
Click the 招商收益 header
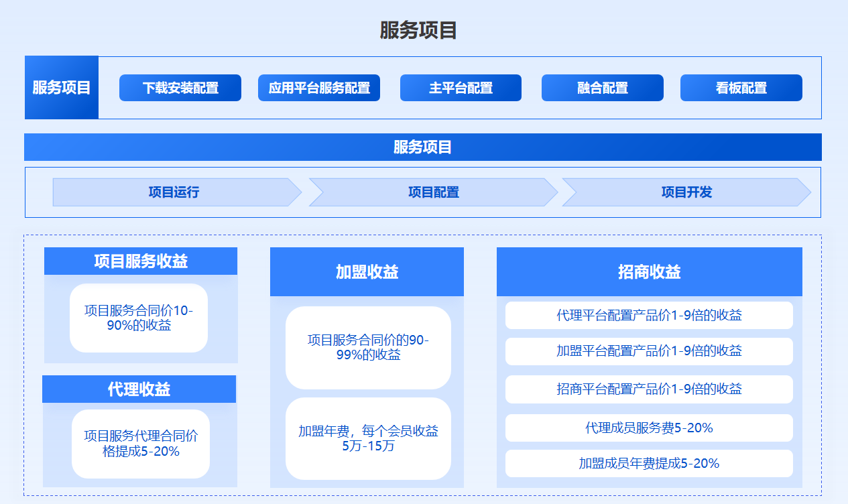650,272
